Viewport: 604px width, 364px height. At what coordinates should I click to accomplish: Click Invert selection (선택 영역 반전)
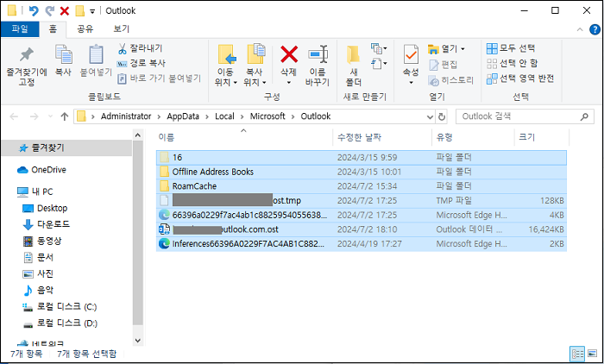[520, 78]
